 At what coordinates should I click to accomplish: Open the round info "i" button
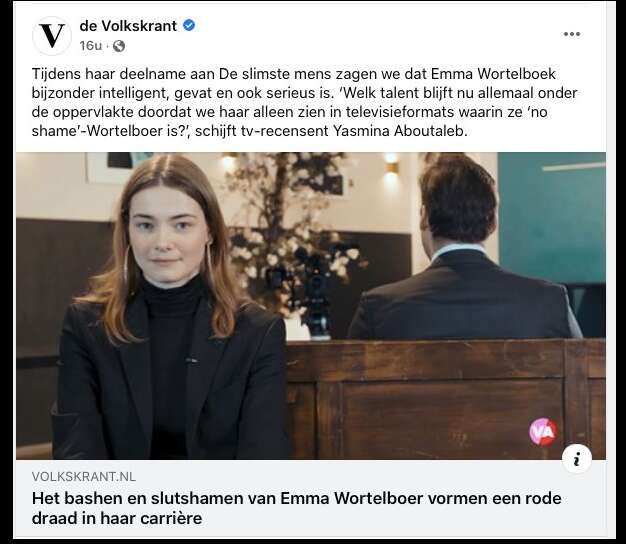tap(576, 459)
